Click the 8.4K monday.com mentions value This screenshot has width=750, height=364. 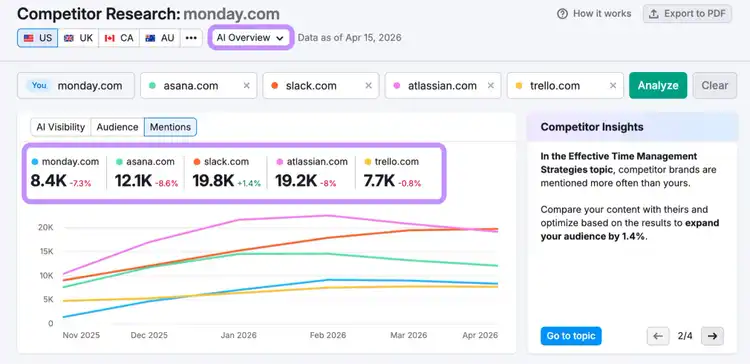(48, 181)
